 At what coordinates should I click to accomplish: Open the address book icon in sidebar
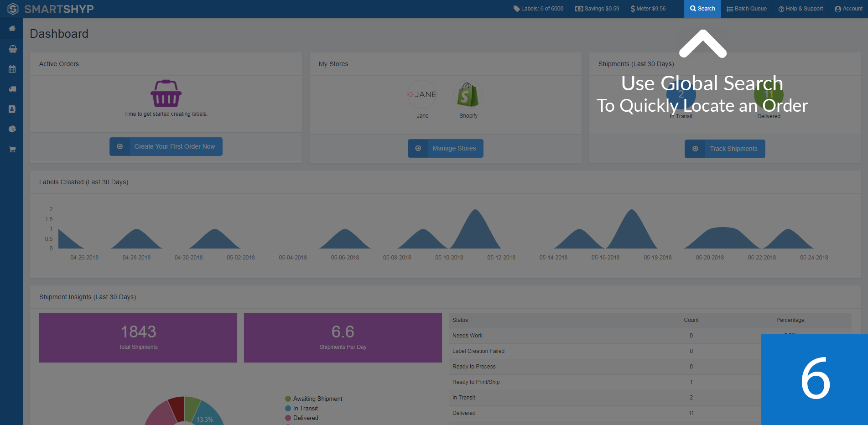[12, 109]
